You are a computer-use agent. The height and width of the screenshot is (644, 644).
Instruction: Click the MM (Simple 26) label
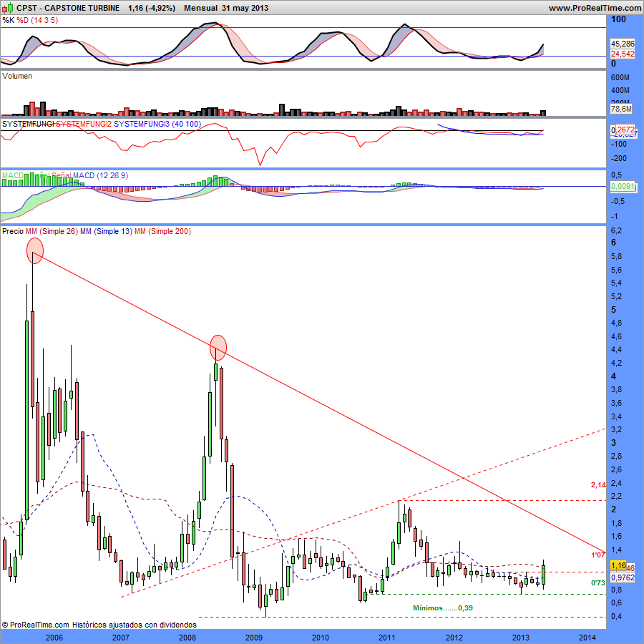coord(52,231)
